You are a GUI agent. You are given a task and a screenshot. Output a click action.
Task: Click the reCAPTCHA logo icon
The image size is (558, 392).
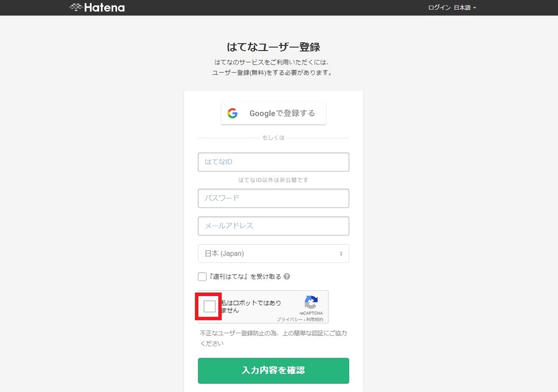[311, 302]
